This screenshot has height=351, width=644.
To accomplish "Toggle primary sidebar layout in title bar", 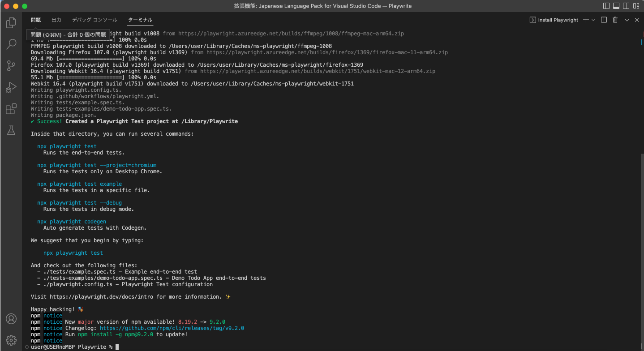I will 606,6.
